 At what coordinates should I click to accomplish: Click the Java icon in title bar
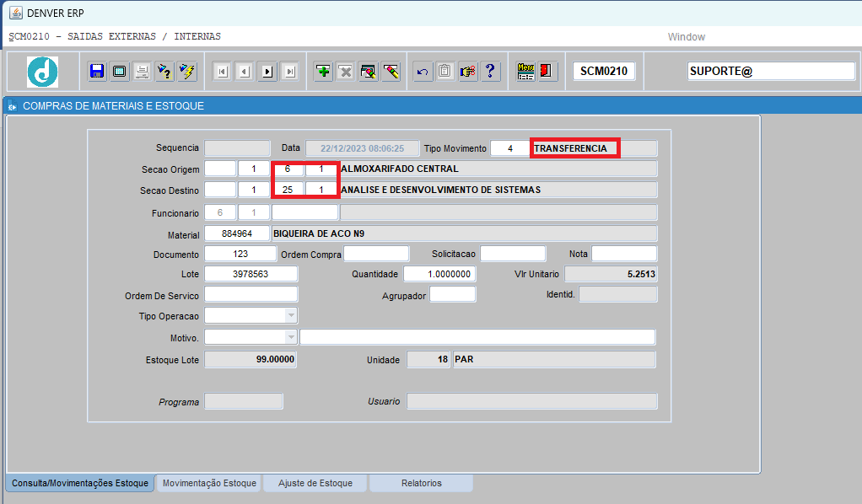[16, 13]
